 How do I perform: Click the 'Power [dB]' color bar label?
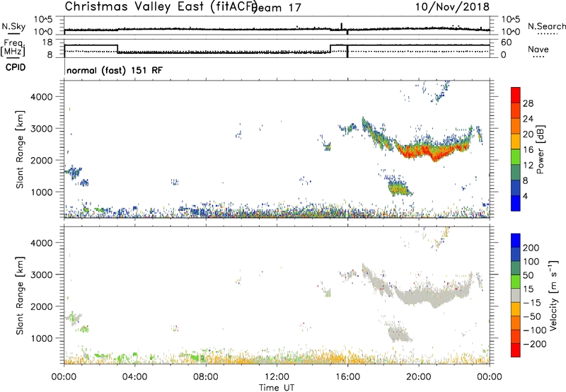[541, 149]
